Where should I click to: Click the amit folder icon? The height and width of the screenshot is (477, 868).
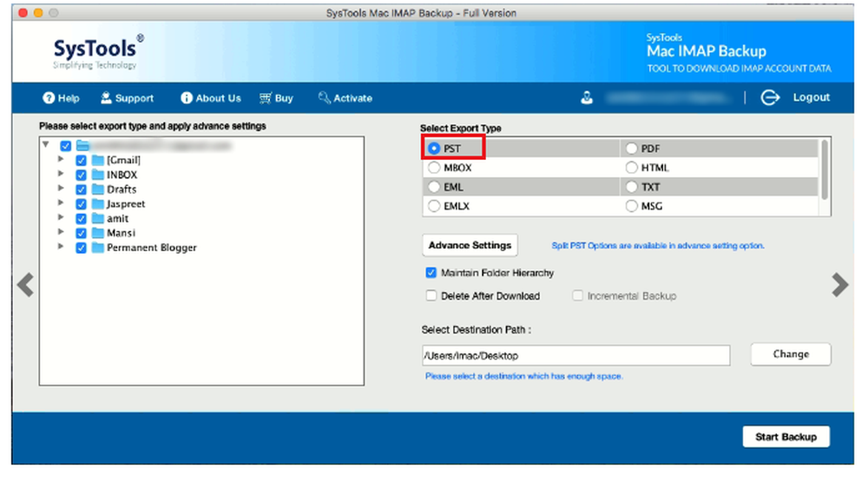[98, 218]
